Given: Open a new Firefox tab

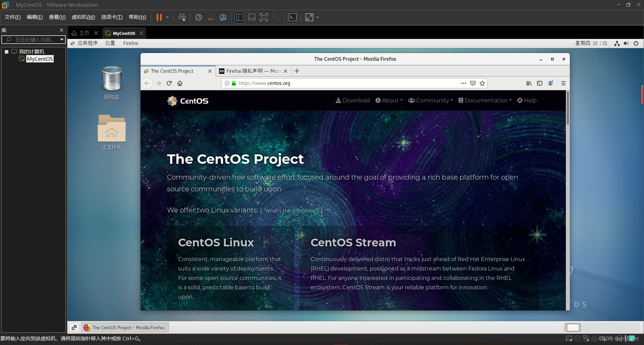Looking at the screenshot, I should (297, 71).
